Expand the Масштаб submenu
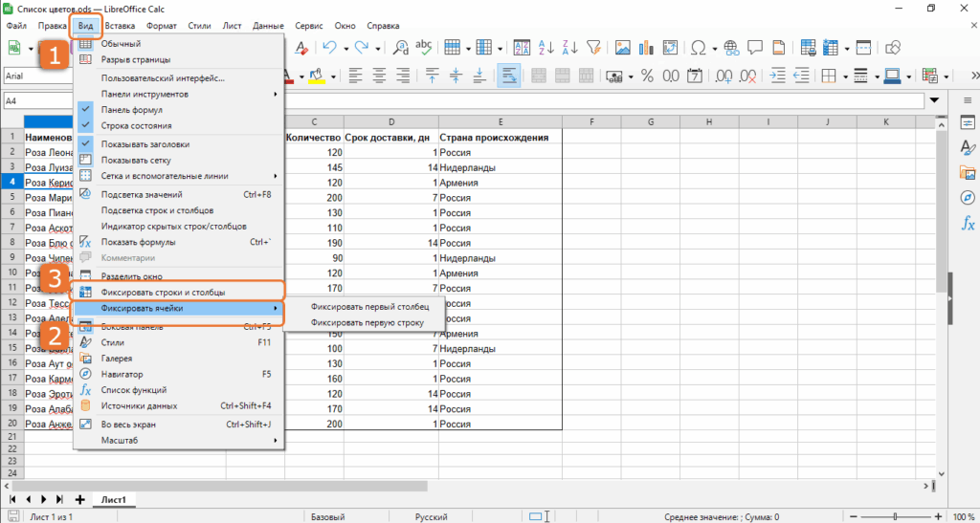This screenshot has height=523, width=980. [179, 440]
